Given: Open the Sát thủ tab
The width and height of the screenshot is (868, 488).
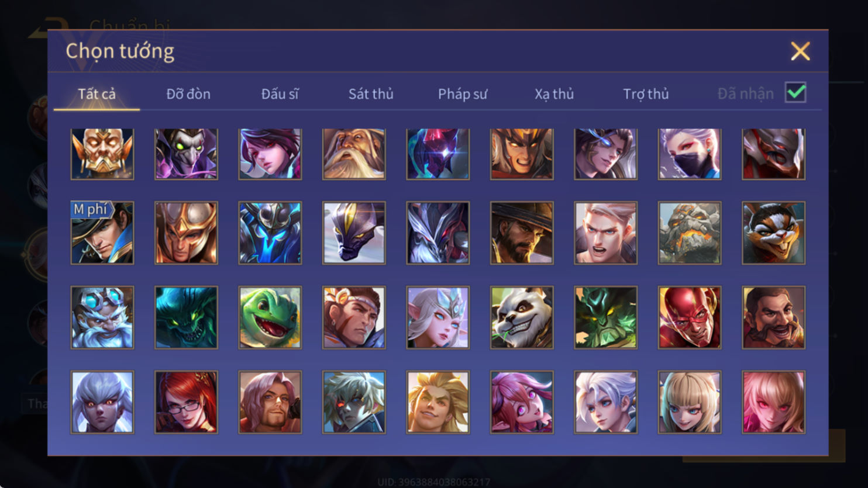Looking at the screenshot, I should (x=371, y=94).
